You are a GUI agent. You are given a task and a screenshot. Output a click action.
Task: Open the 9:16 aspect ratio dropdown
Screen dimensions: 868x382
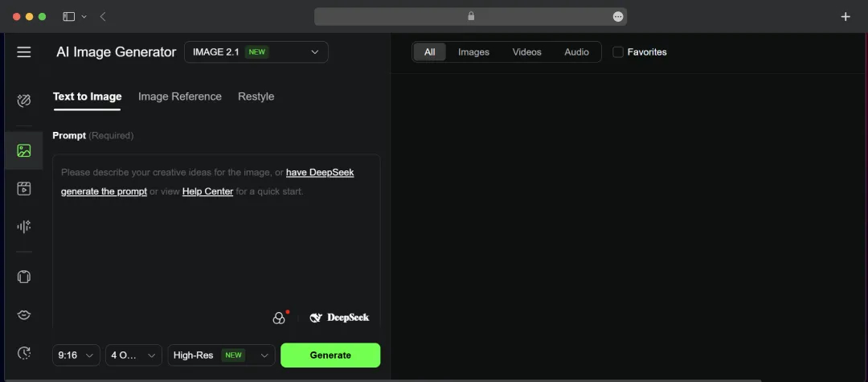[x=76, y=355]
